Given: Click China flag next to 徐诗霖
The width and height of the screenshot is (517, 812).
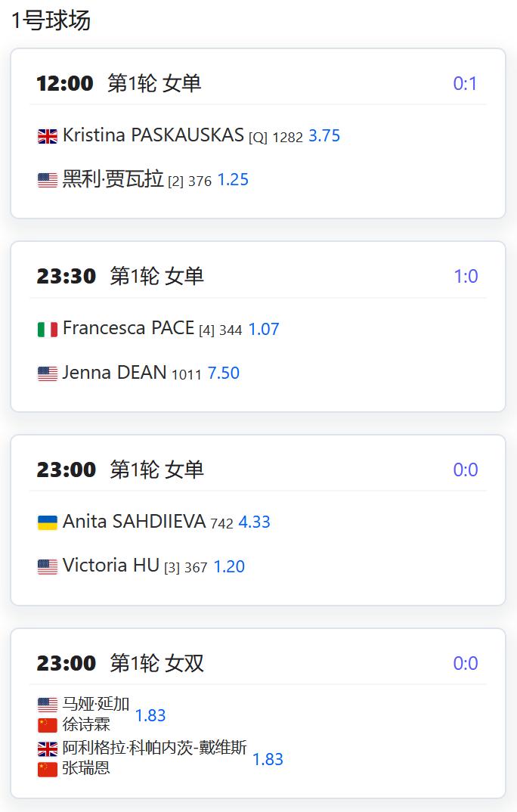Looking at the screenshot, I should tap(48, 725).
